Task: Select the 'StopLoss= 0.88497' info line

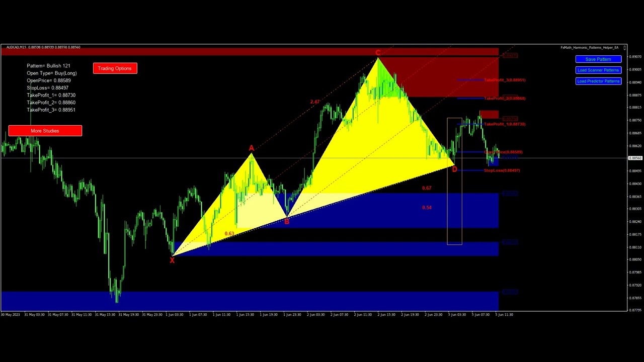Action: tap(47, 88)
